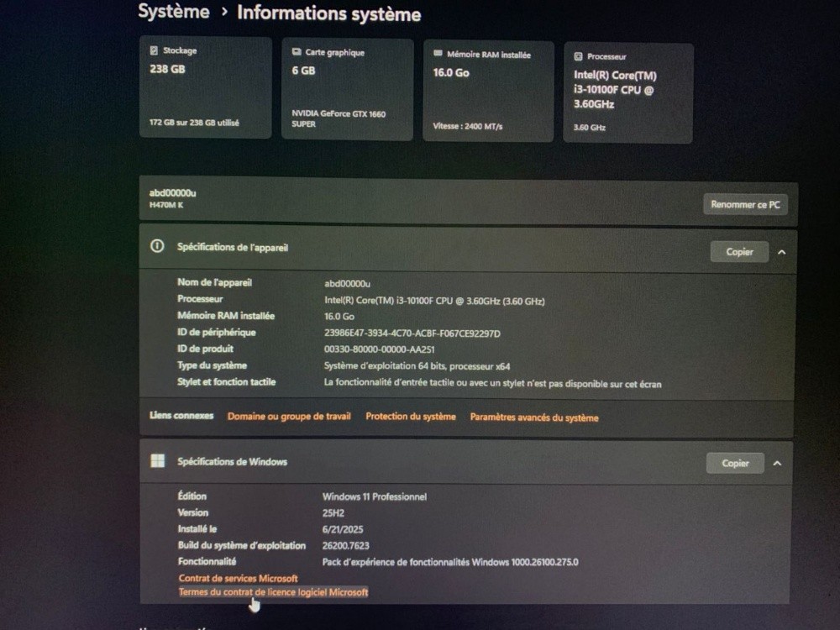The image size is (840, 630).
Task: Click the Spécifications de Windows header title
Action: click(232, 461)
